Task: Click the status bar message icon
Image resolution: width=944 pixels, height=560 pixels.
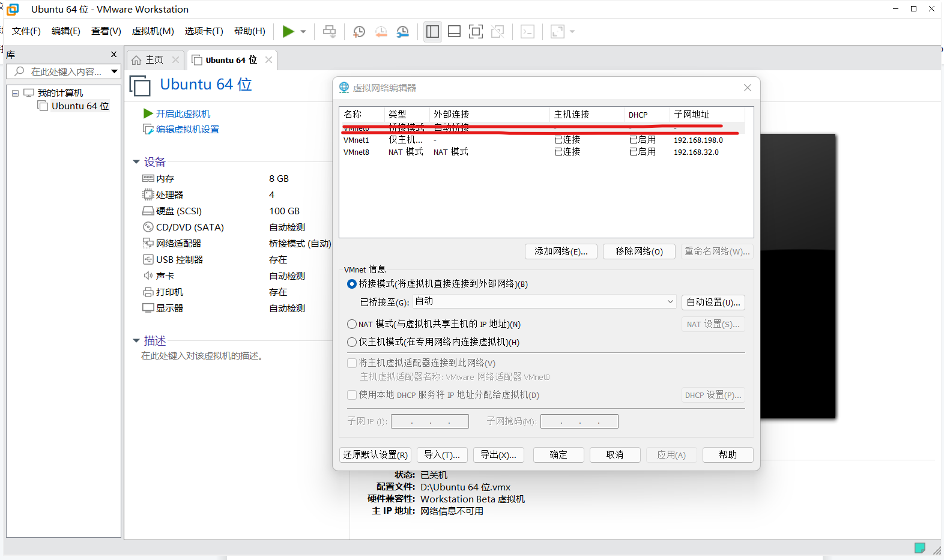Action: coord(919,547)
